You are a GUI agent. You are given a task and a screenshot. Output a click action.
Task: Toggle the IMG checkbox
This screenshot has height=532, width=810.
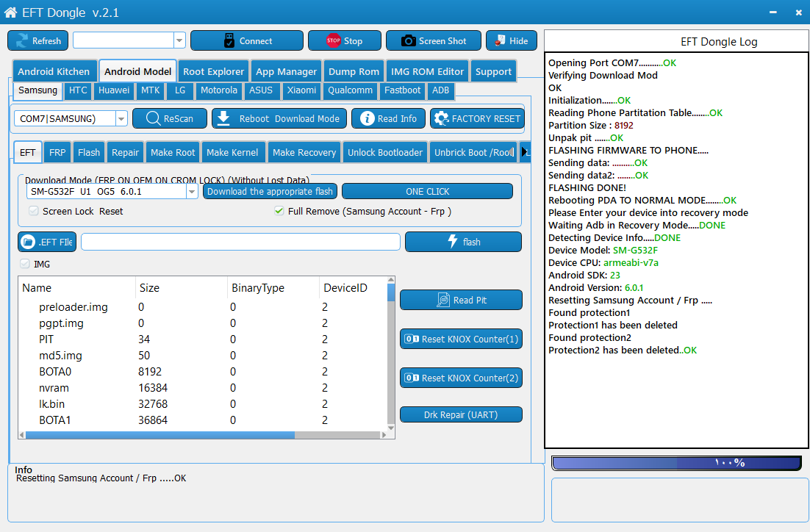[x=25, y=264]
